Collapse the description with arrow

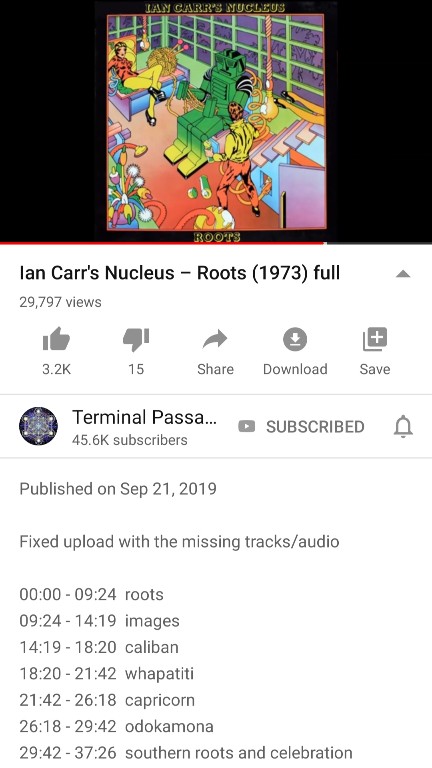(403, 274)
